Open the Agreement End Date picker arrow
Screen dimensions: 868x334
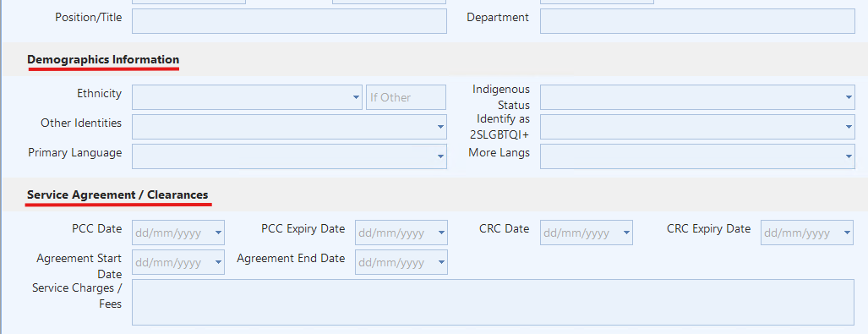[441, 262]
